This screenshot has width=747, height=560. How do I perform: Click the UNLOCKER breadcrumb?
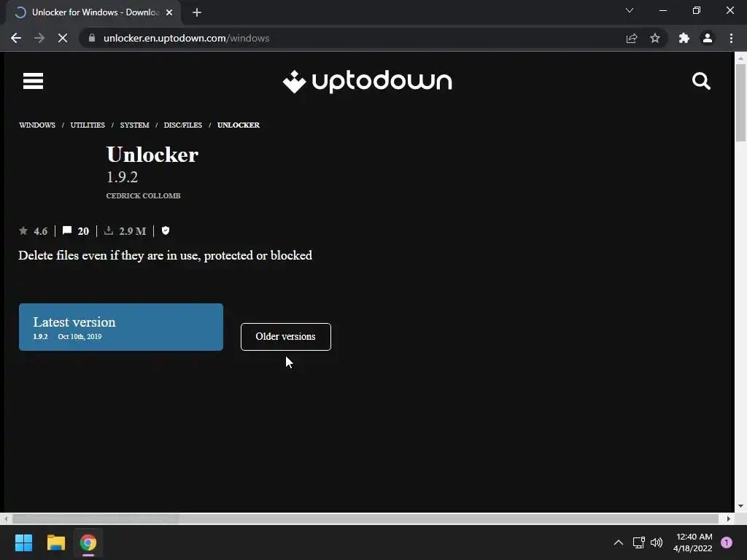point(239,125)
